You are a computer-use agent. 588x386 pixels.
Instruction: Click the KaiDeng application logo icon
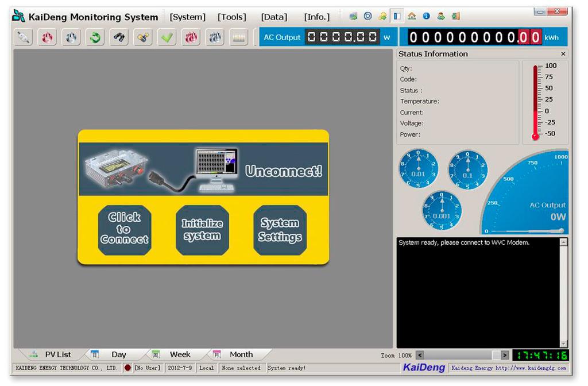coord(18,16)
